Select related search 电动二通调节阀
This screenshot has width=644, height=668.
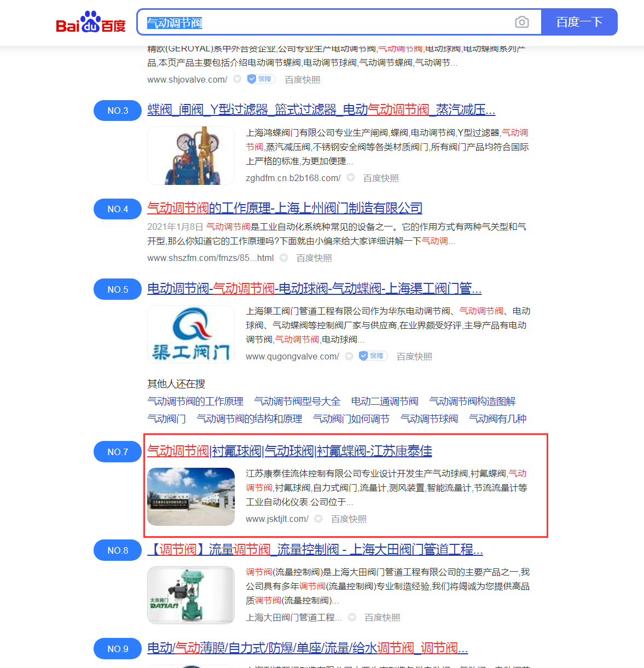385,401
